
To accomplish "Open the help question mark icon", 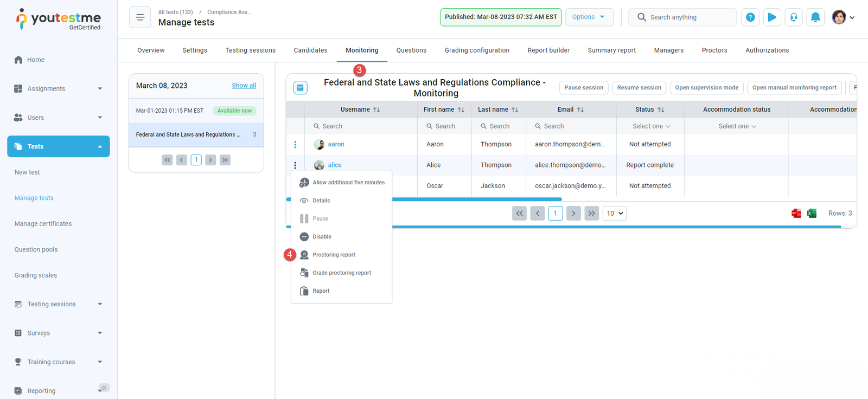I will pyautogui.click(x=750, y=17).
